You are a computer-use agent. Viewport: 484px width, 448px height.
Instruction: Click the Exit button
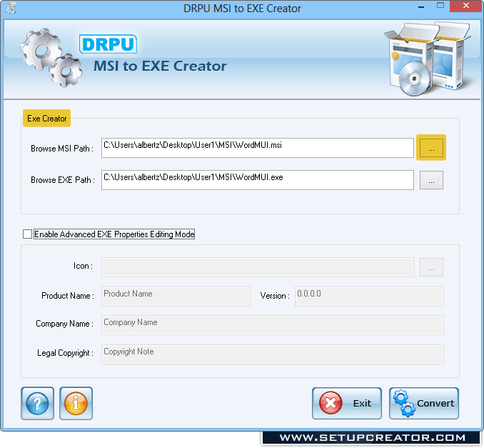(x=347, y=403)
